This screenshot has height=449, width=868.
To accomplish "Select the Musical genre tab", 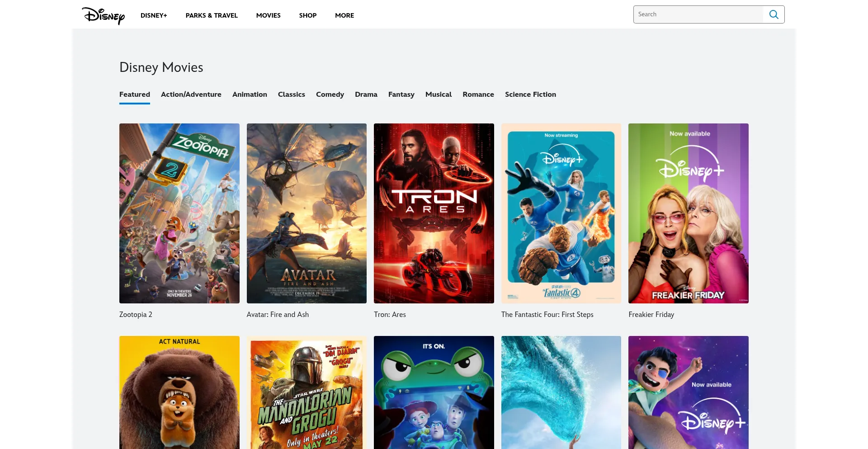I will (x=438, y=95).
